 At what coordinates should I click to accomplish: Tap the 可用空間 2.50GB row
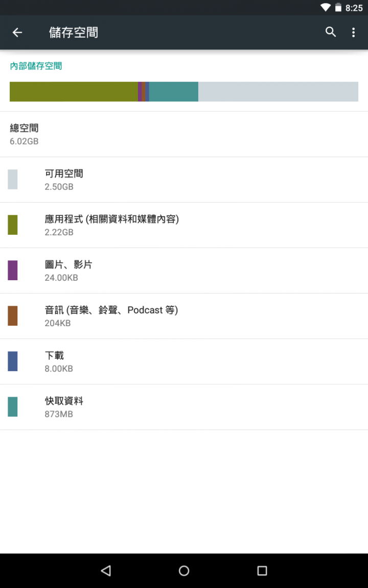[x=184, y=180]
